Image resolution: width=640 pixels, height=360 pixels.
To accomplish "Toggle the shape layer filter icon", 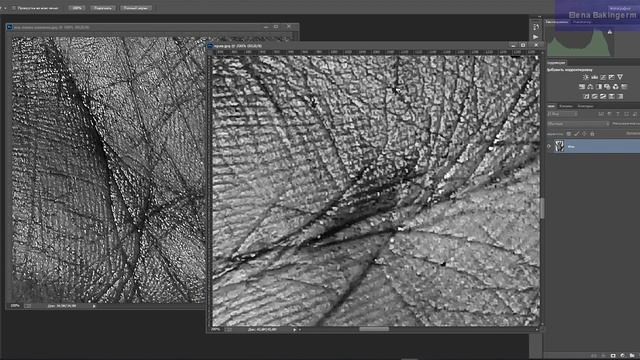I will tap(626, 114).
